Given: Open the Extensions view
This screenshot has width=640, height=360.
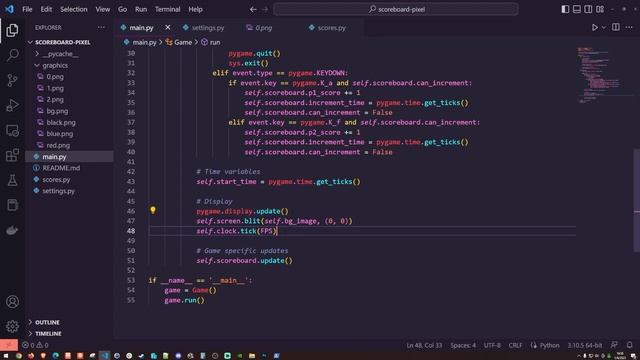Looking at the screenshot, I should click(12, 155).
